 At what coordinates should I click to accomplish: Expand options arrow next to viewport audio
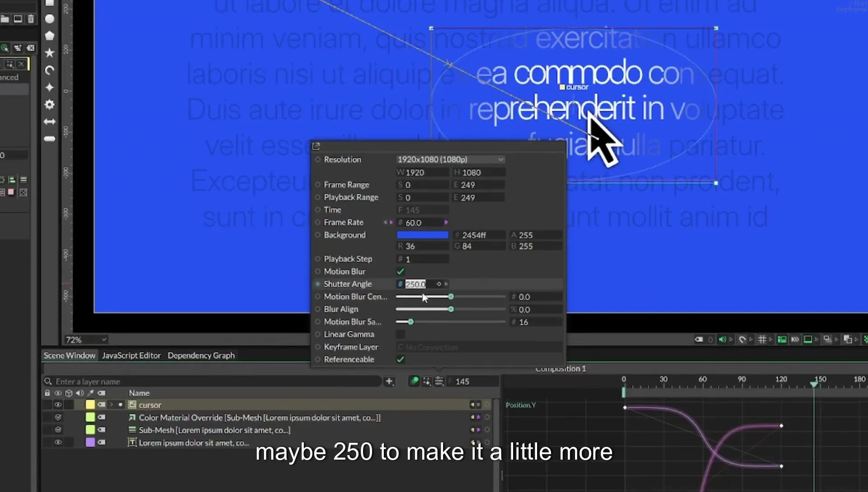(x=731, y=339)
